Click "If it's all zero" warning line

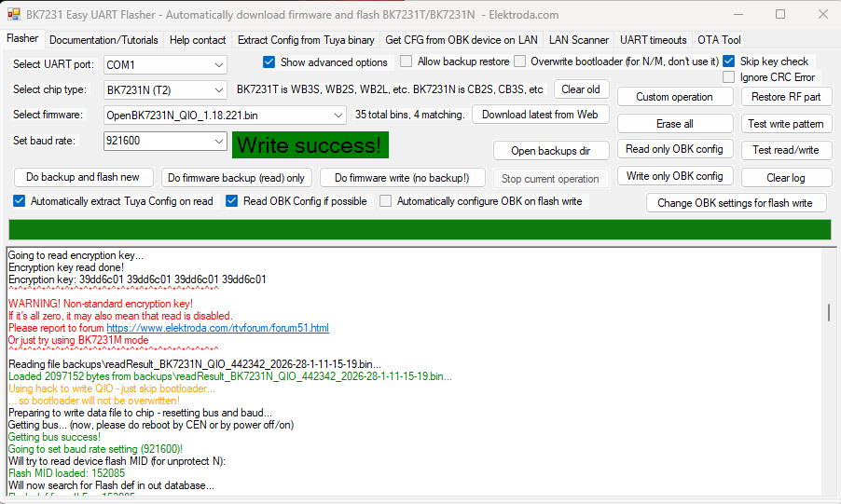click(120, 316)
